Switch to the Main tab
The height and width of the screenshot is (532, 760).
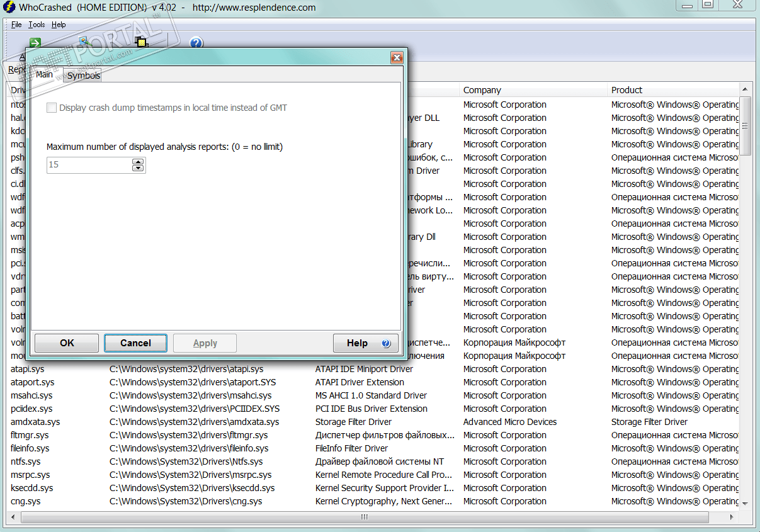tap(44, 74)
